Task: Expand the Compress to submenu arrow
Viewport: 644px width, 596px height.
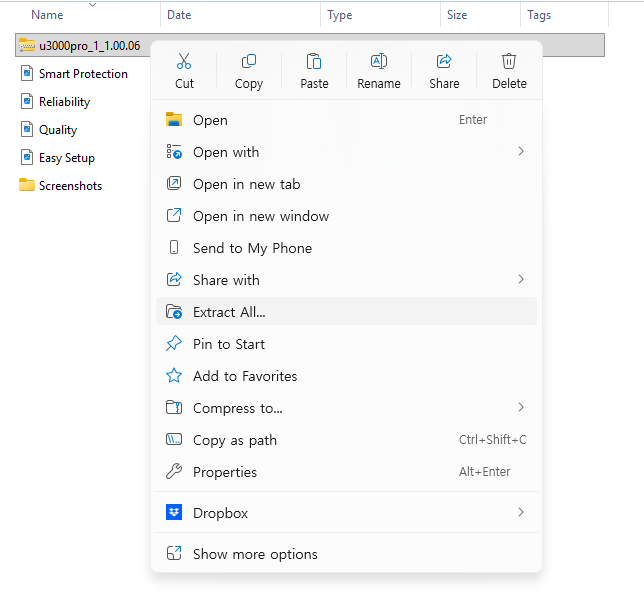Action: pos(521,407)
